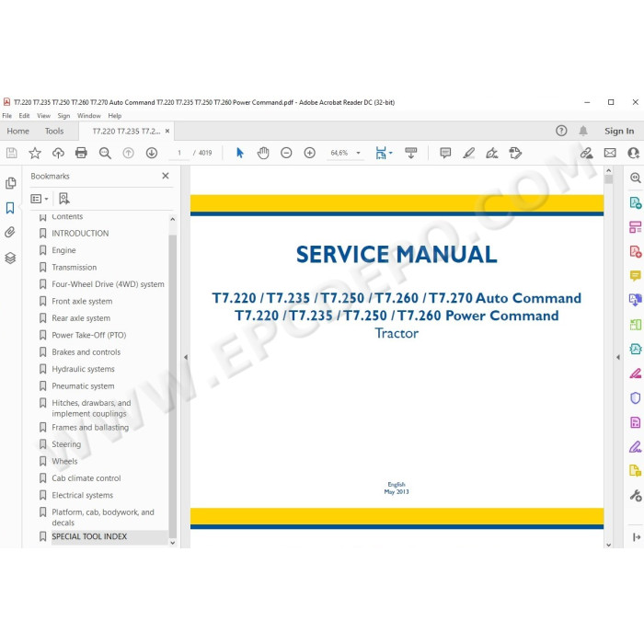Viewport: 644px width, 644px height.
Task: Print the document
Action: click(81, 154)
